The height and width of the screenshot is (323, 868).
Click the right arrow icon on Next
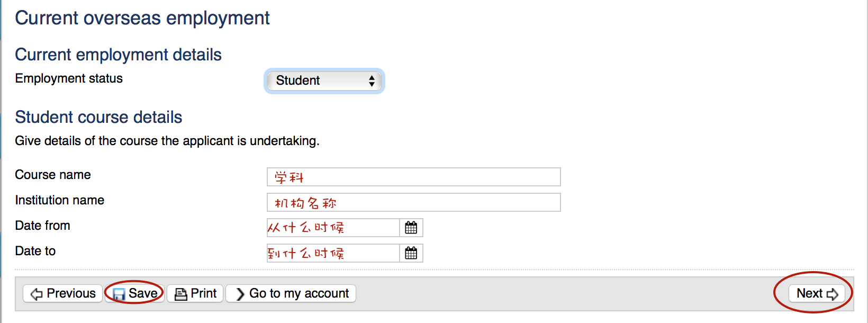(833, 294)
